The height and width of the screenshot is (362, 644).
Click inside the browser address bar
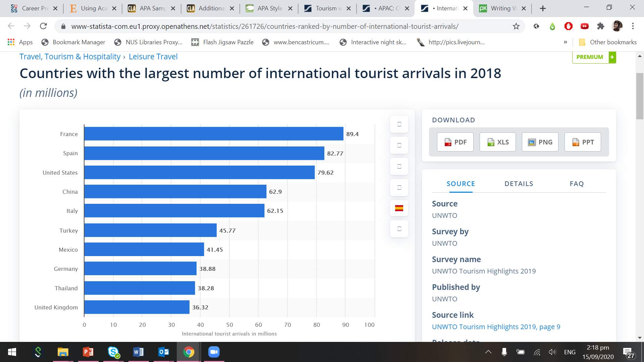[x=268, y=26]
